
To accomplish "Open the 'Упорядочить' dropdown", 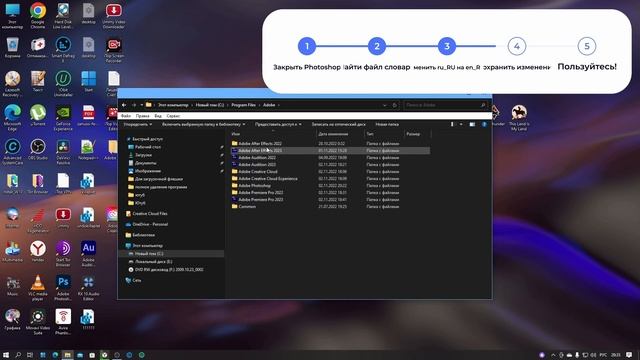I will coord(138,124).
